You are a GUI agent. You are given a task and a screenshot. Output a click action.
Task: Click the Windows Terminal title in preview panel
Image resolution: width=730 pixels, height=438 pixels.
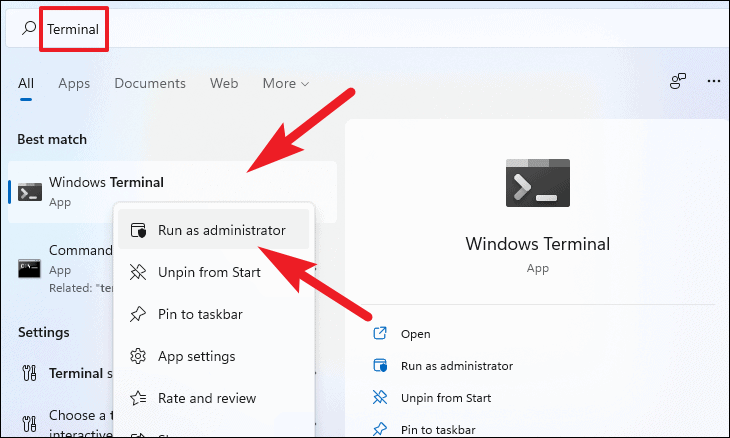538,244
